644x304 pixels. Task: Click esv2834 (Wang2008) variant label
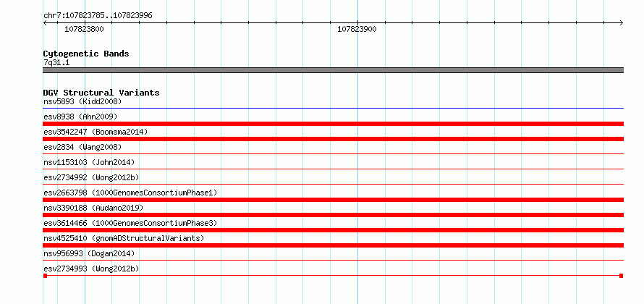pyautogui.click(x=82, y=147)
